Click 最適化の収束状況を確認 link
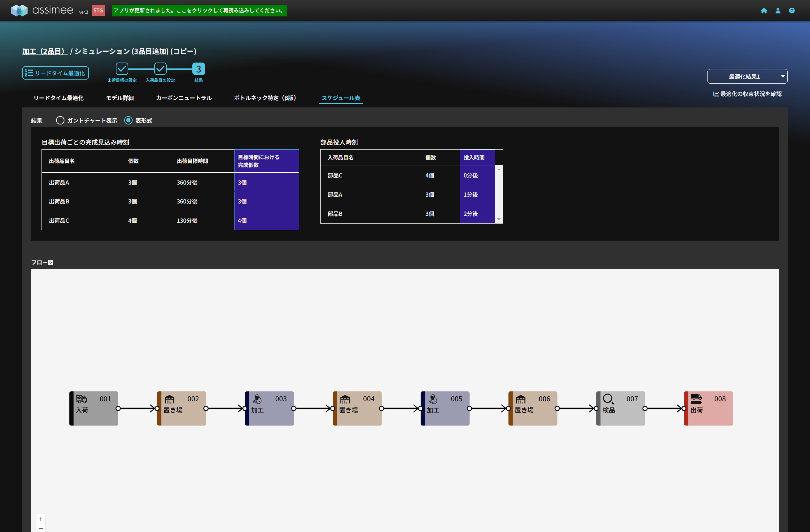The width and height of the screenshot is (810, 532). (747, 94)
